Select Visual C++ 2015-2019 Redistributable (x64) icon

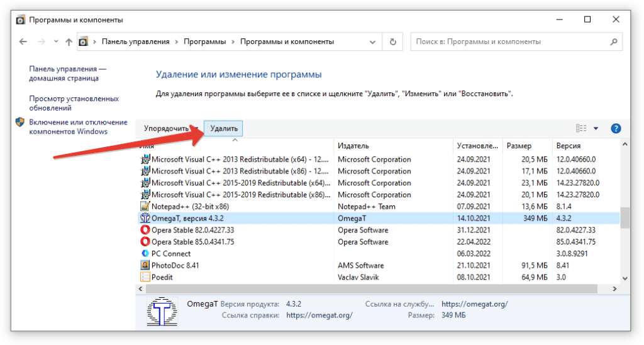coord(145,183)
